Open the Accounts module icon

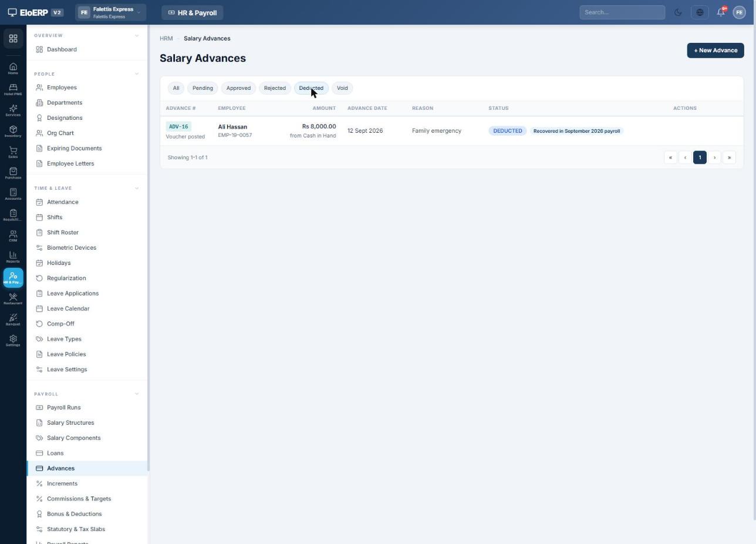click(x=13, y=194)
